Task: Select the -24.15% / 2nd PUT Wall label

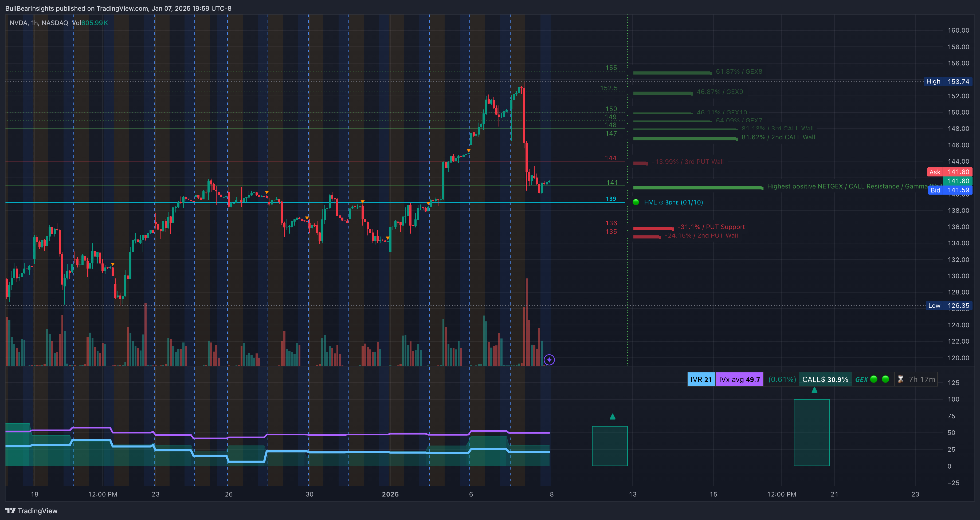Action: pos(701,235)
